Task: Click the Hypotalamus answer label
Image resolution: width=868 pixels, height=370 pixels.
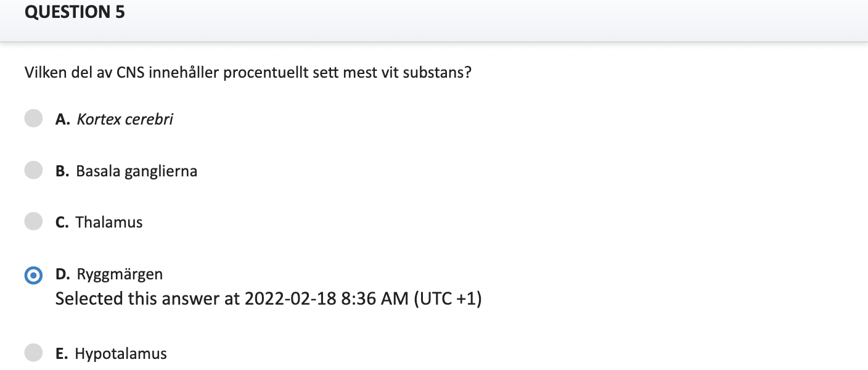Action: pos(121,354)
